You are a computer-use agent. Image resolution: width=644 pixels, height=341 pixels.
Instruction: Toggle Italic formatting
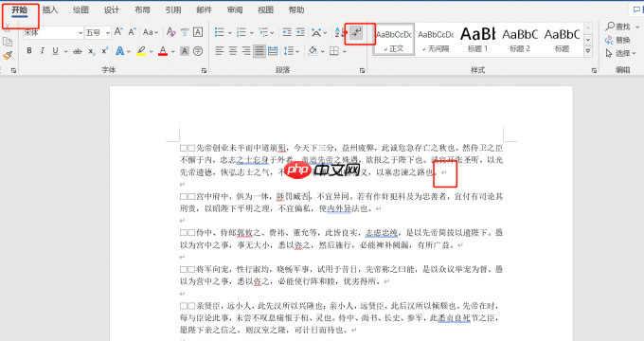coord(42,51)
